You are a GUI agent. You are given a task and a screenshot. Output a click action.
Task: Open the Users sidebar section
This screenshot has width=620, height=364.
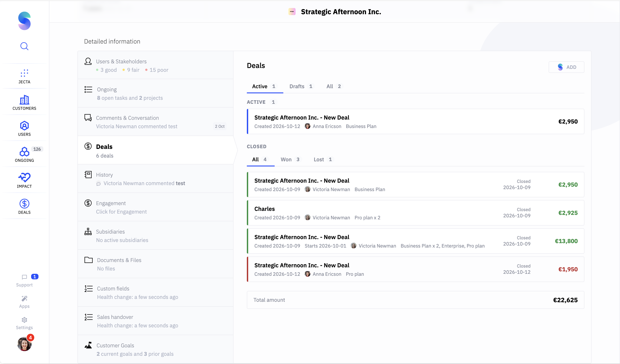point(24,128)
